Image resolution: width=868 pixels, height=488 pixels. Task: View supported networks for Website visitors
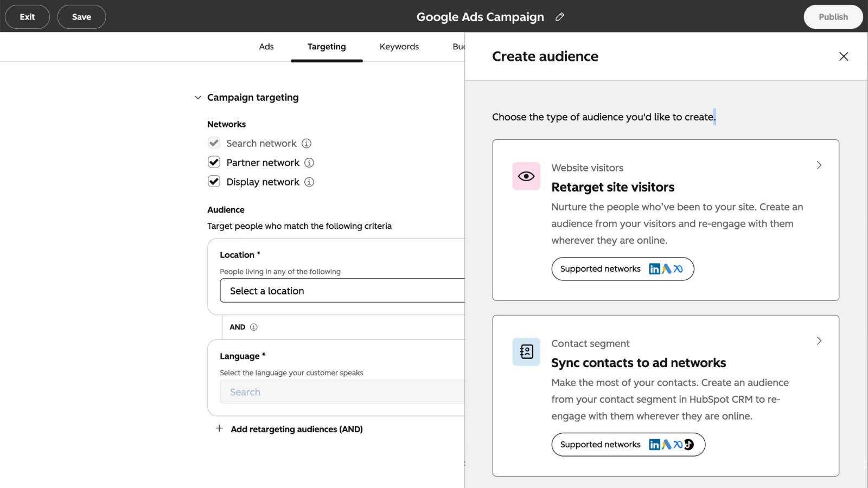[x=623, y=269]
